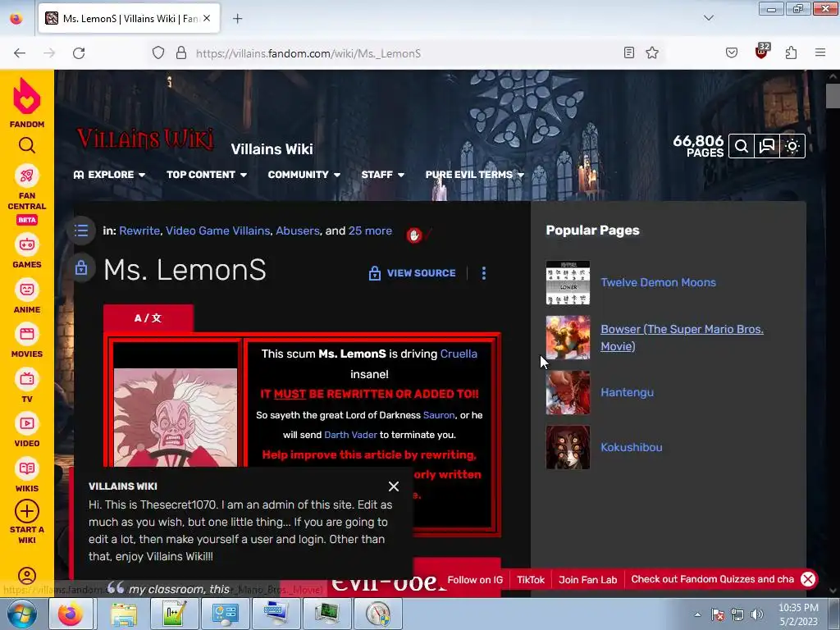Click the red stop-hand category icon
This screenshot has width=840, height=630.
point(414,235)
